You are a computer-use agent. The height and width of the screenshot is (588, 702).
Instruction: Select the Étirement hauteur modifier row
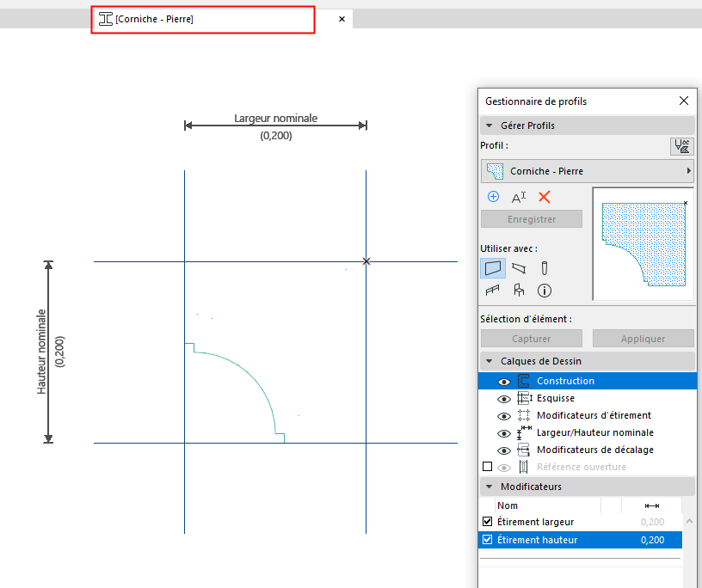pos(580,540)
